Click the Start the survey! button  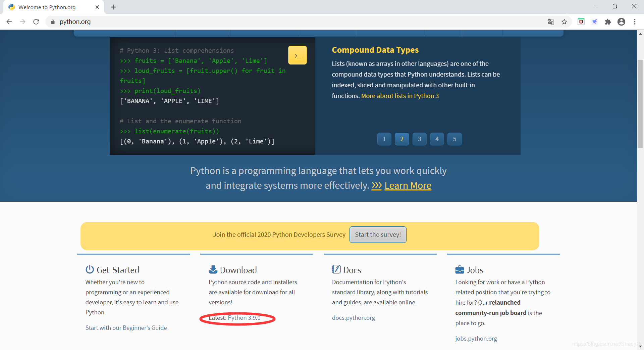pyautogui.click(x=378, y=234)
